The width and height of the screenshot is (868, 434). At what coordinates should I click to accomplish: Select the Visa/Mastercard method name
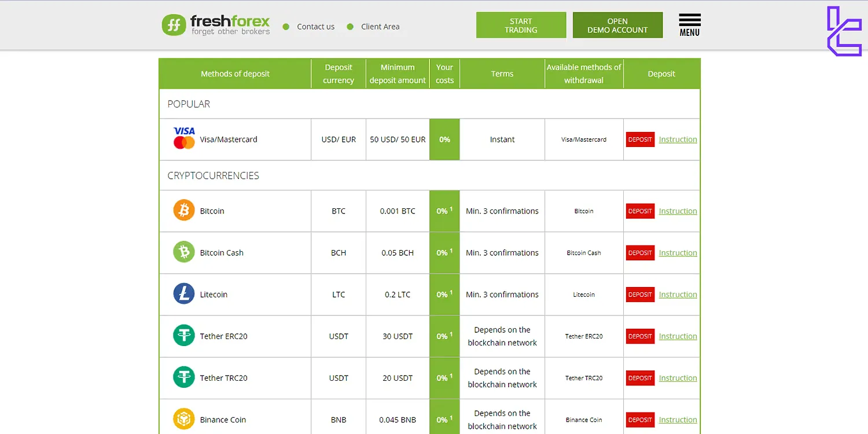click(x=229, y=139)
